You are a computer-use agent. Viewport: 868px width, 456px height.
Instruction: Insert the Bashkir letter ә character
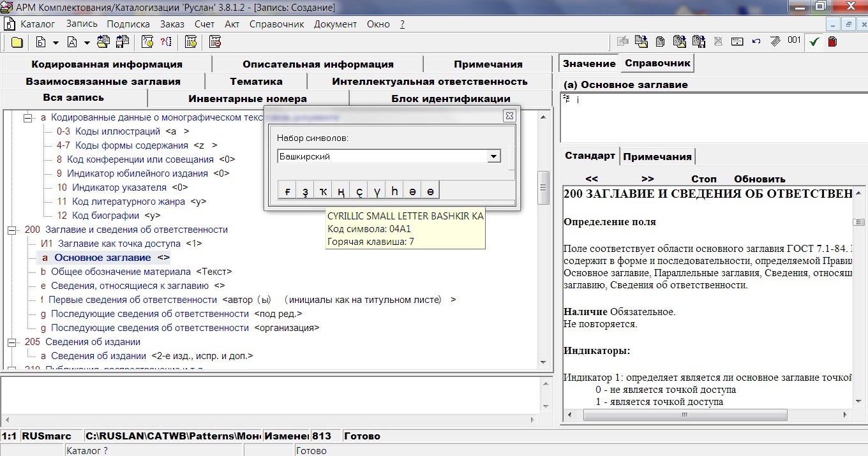click(x=413, y=191)
